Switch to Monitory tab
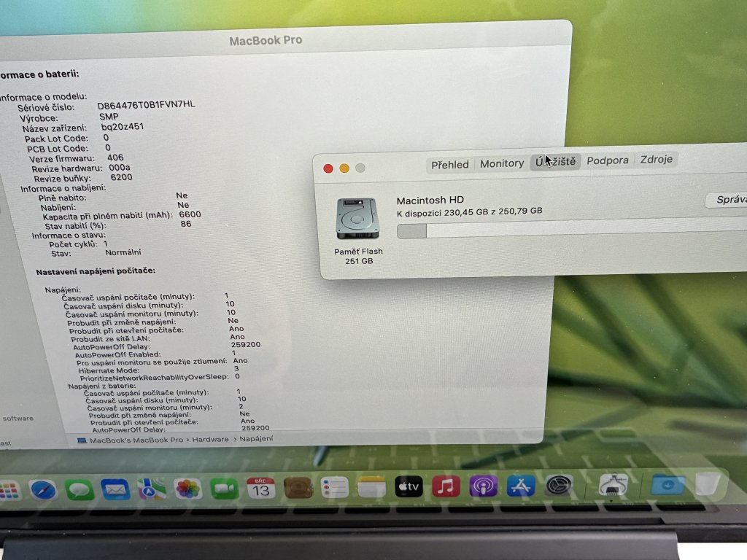Image resolution: width=747 pixels, height=560 pixels. [502, 163]
